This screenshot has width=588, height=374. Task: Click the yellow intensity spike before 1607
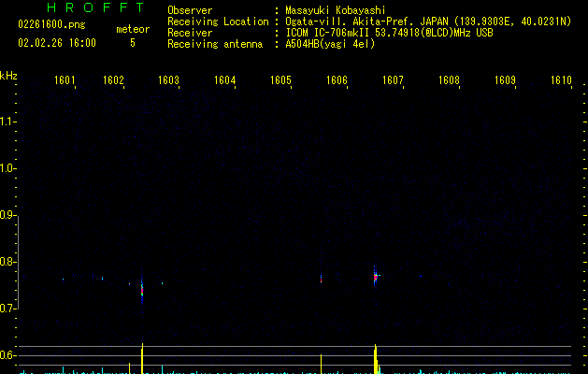coord(376,359)
